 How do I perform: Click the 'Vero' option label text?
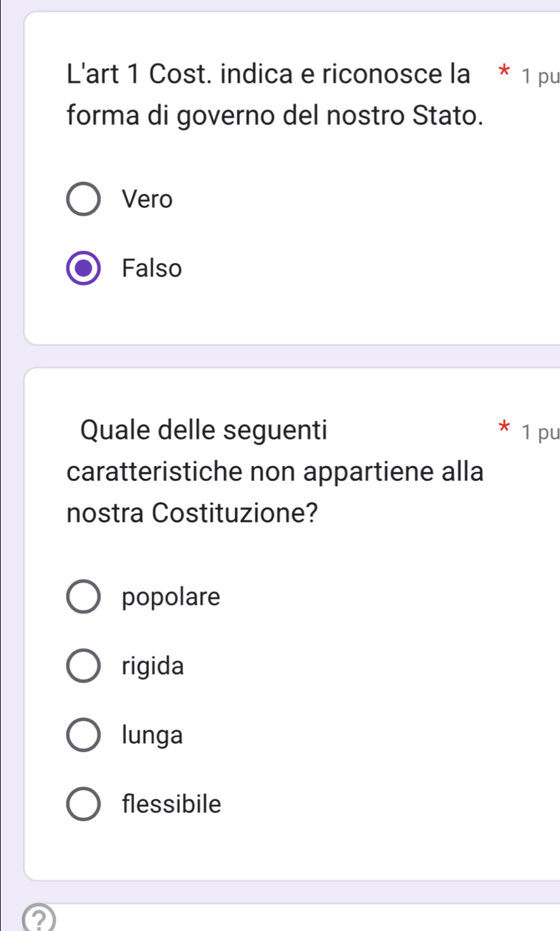click(x=147, y=200)
